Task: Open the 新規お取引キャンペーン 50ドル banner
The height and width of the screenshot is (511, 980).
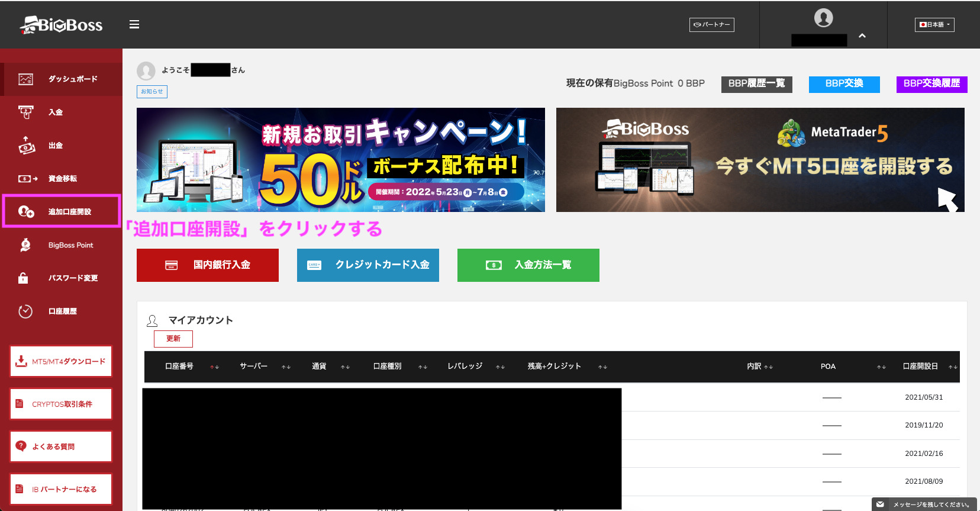Action: (x=341, y=160)
